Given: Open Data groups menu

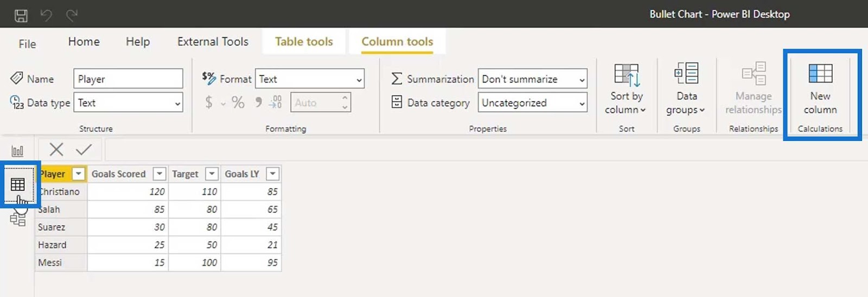Looking at the screenshot, I should [686, 88].
